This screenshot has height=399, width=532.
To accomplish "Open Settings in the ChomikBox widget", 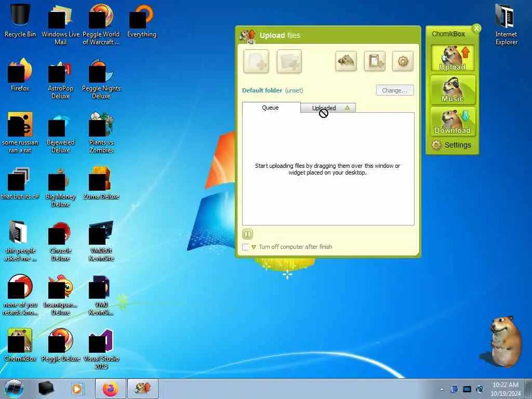I will click(451, 145).
